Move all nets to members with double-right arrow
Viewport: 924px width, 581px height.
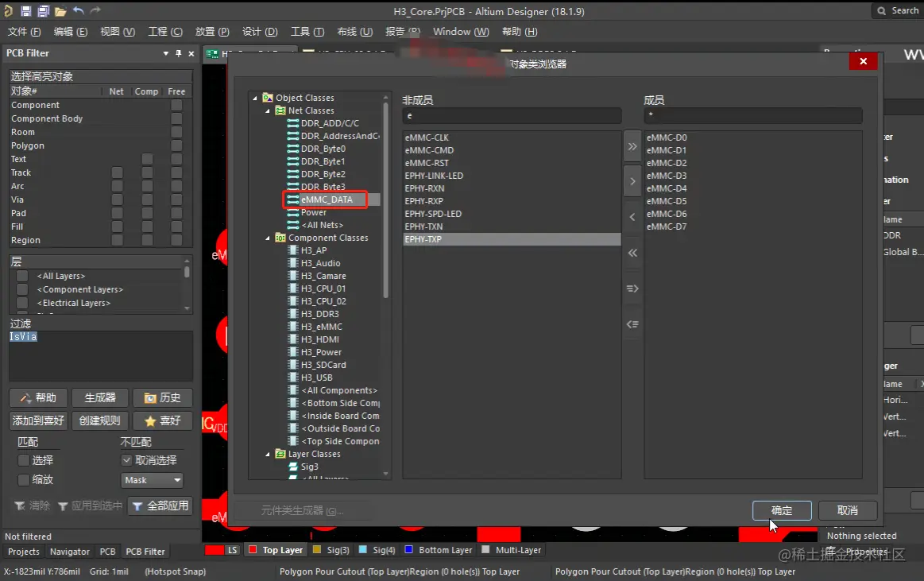tap(632, 146)
